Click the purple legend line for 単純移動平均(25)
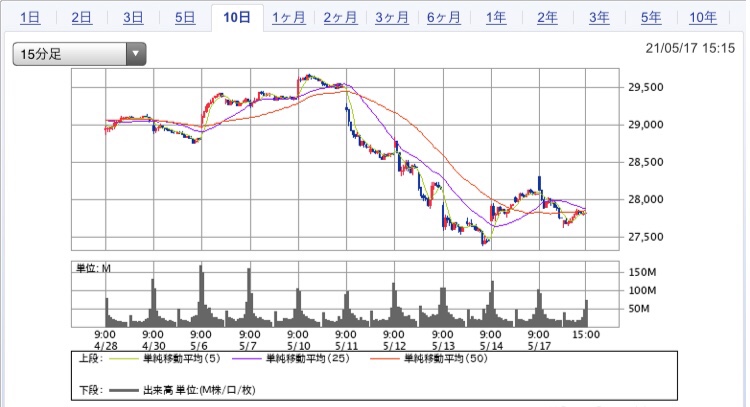The height and width of the screenshot is (407, 750). [x=246, y=359]
